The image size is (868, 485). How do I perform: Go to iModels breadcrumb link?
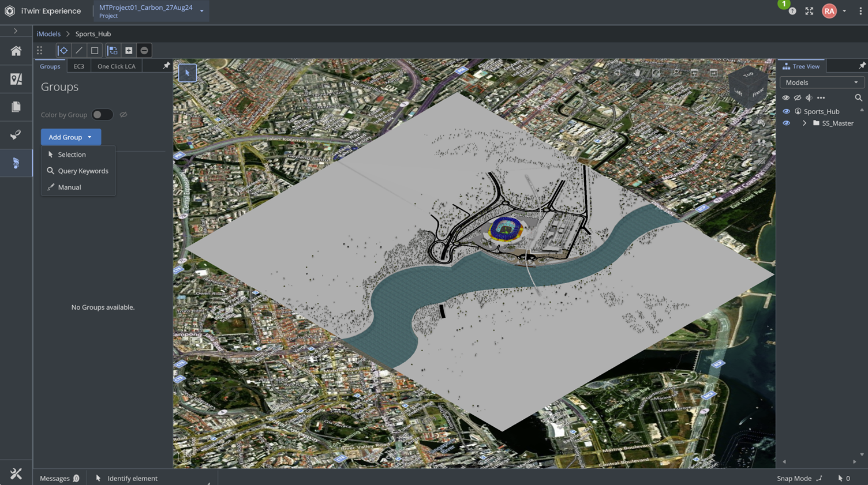click(48, 34)
